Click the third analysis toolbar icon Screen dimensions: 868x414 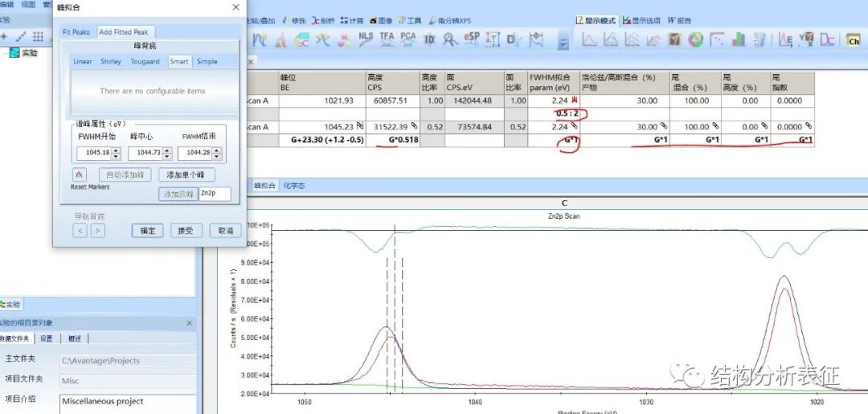[x=302, y=40]
